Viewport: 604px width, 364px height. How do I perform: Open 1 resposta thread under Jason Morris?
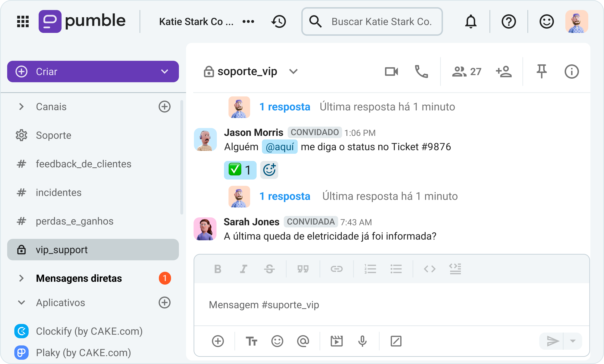pyautogui.click(x=285, y=196)
